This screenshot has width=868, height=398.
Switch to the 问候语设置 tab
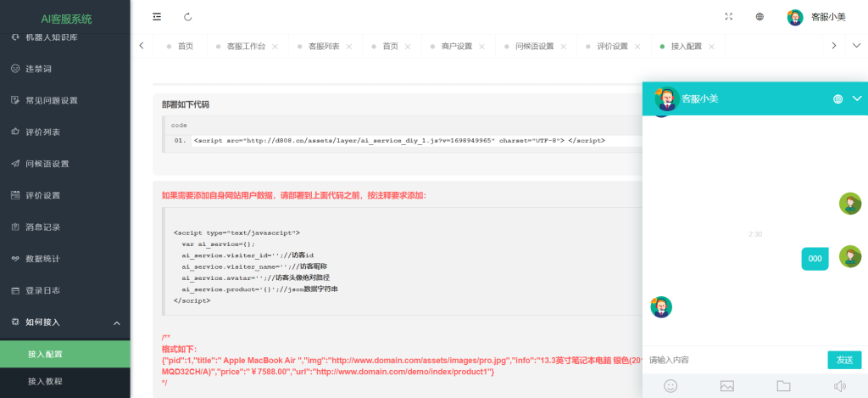click(534, 47)
